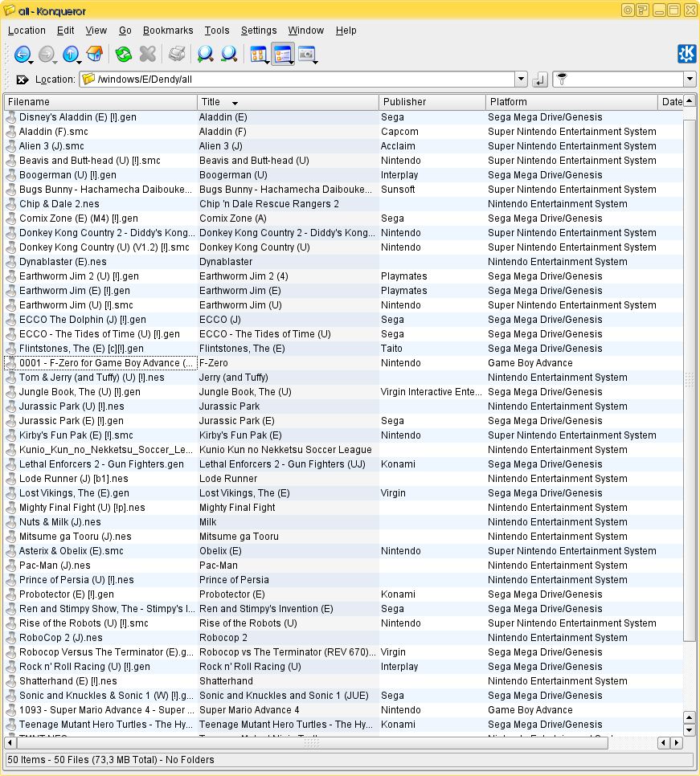Expand the filter field dropdown arrow

pyautogui.click(x=690, y=80)
